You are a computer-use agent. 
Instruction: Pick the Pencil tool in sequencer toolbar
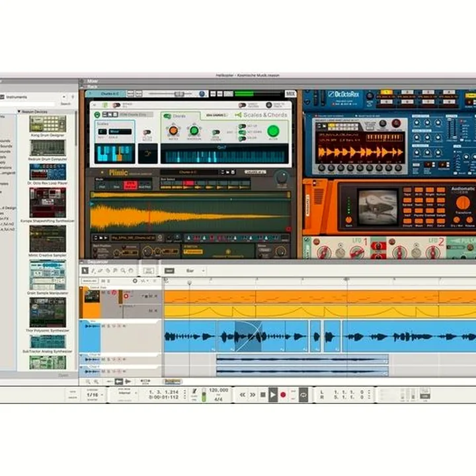point(93,270)
